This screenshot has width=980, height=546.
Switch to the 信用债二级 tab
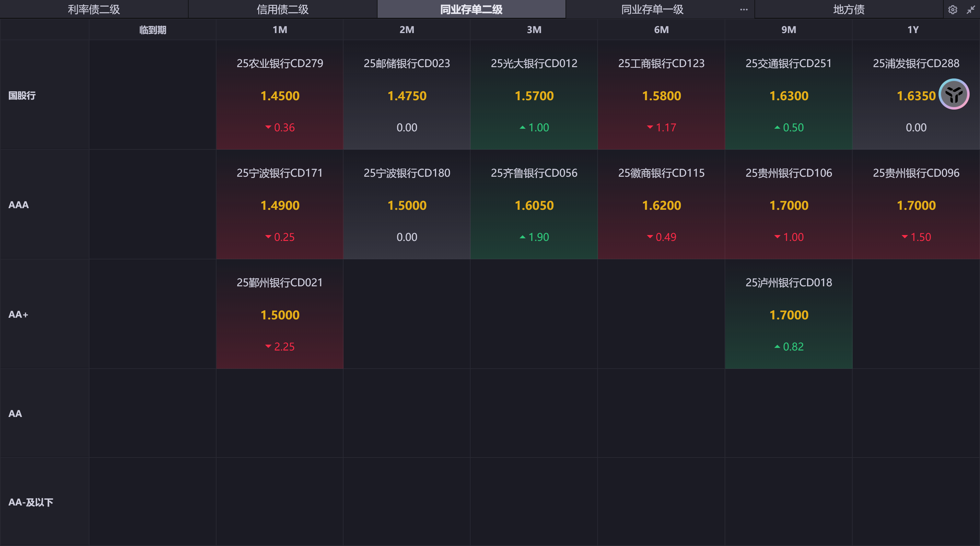click(x=282, y=9)
